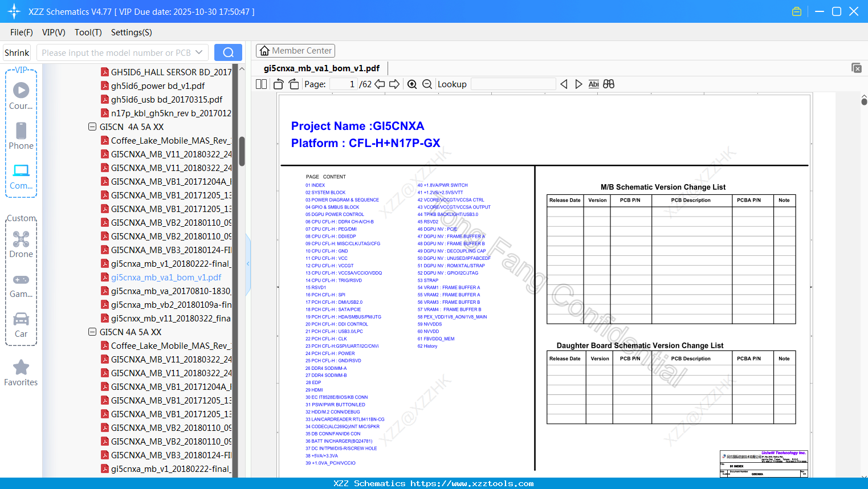Click 62 History content entry

tap(427, 346)
